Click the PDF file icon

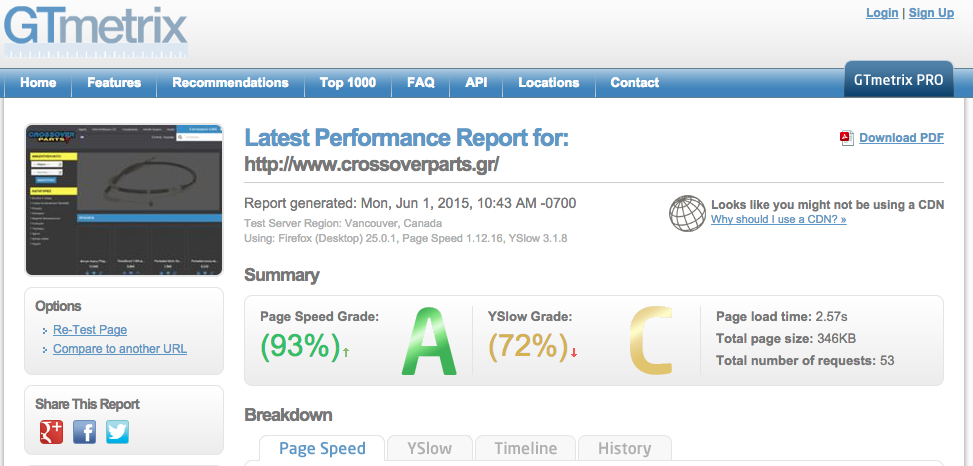847,138
